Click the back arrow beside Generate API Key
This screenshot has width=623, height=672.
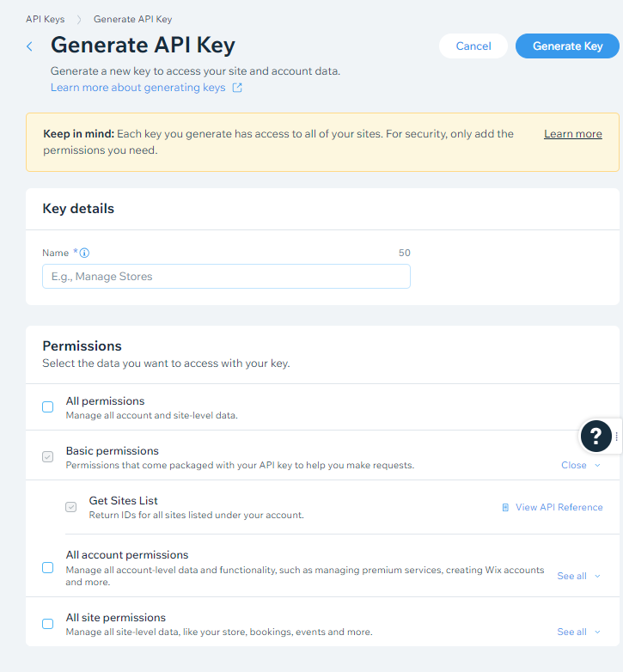point(29,46)
